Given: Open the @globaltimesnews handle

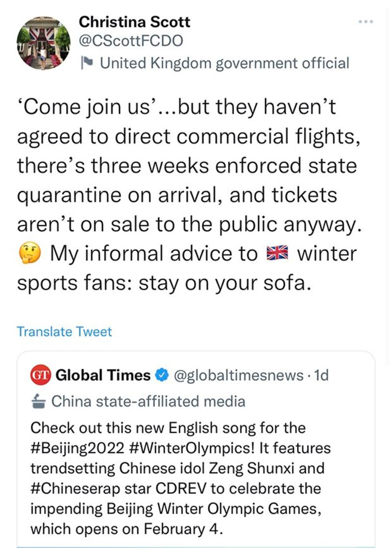Looking at the screenshot, I should point(238,375).
